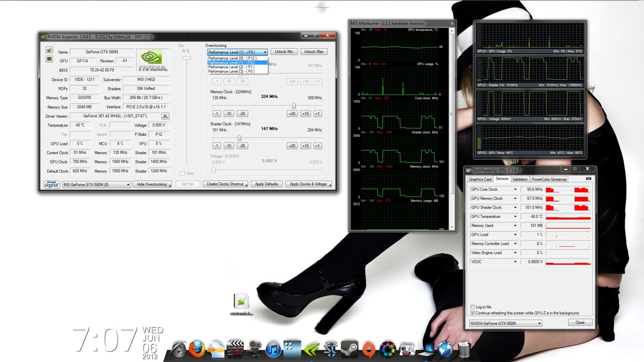Open the Memory Used sensor dropdown
Screen dimensions: 644x362
tap(515, 225)
